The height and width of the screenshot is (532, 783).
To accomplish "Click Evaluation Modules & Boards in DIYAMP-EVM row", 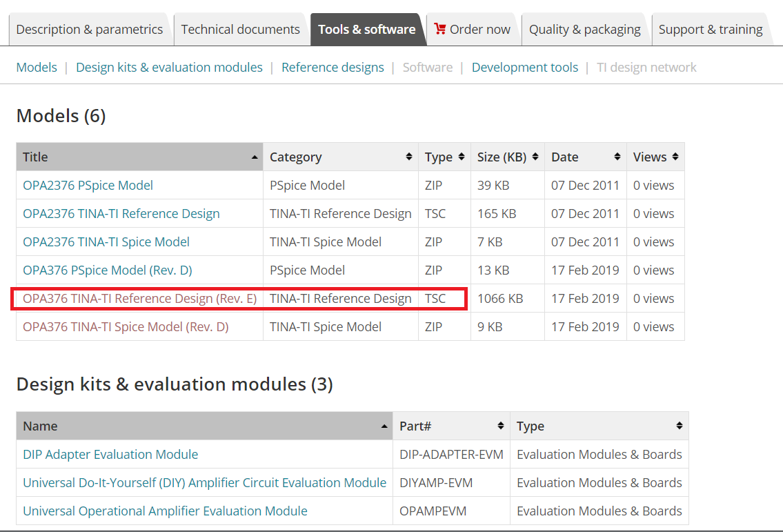I will click(x=599, y=483).
